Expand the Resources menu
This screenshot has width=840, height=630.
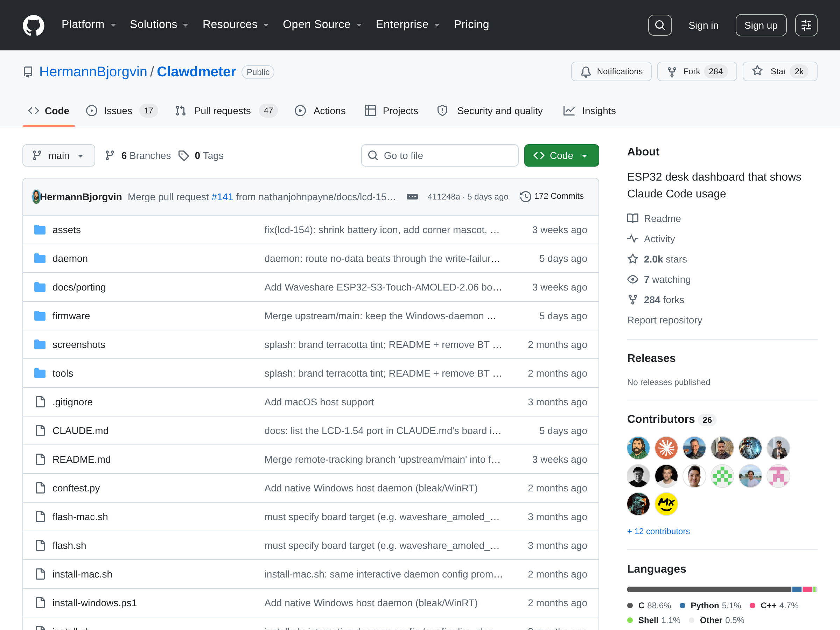[x=236, y=25]
